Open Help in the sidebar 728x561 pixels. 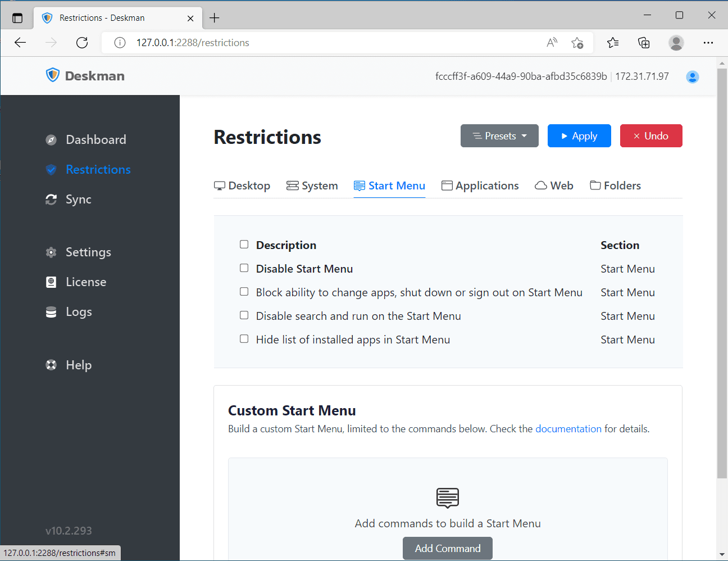79,365
